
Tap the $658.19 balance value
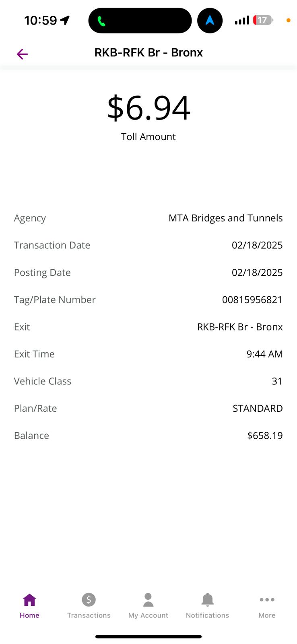click(x=265, y=436)
